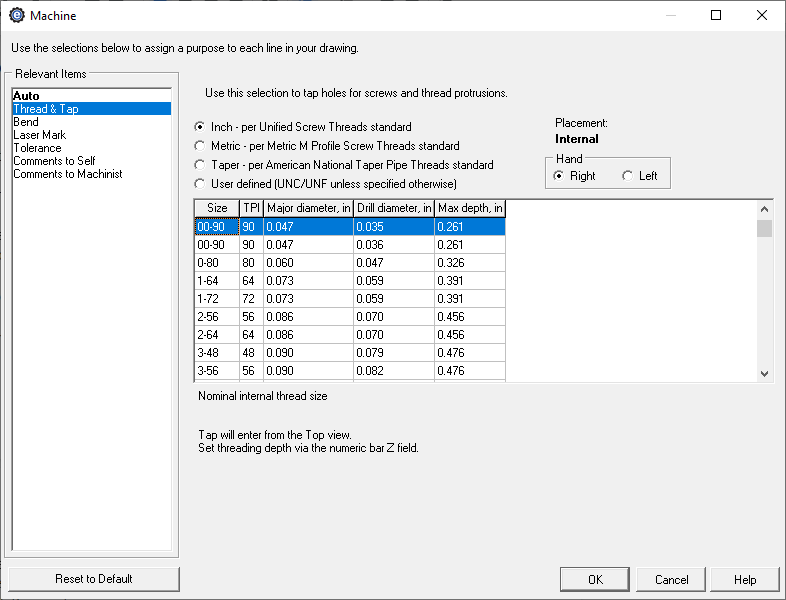Select the 2-56 thread size row
The width and height of the screenshot is (786, 600).
[349, 317]
